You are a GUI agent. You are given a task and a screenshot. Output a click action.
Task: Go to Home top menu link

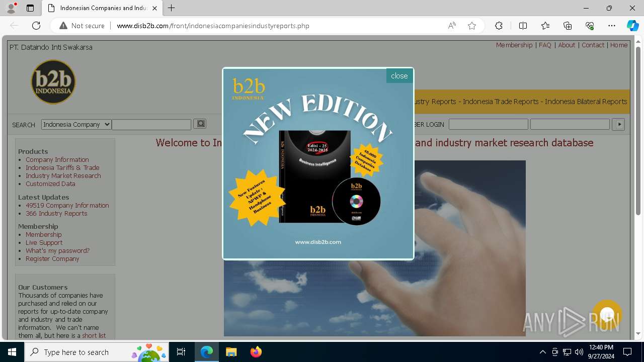(x=619, y=45)
